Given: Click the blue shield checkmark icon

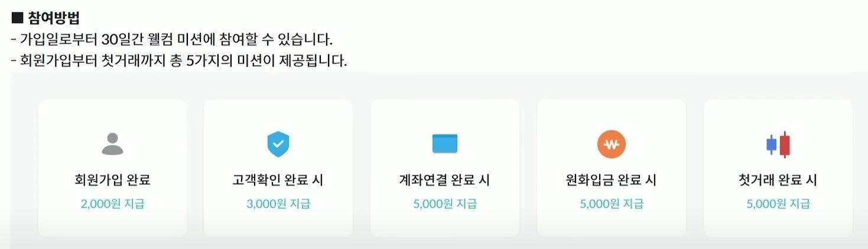Looking at the screenshot, I should point(278,144).
